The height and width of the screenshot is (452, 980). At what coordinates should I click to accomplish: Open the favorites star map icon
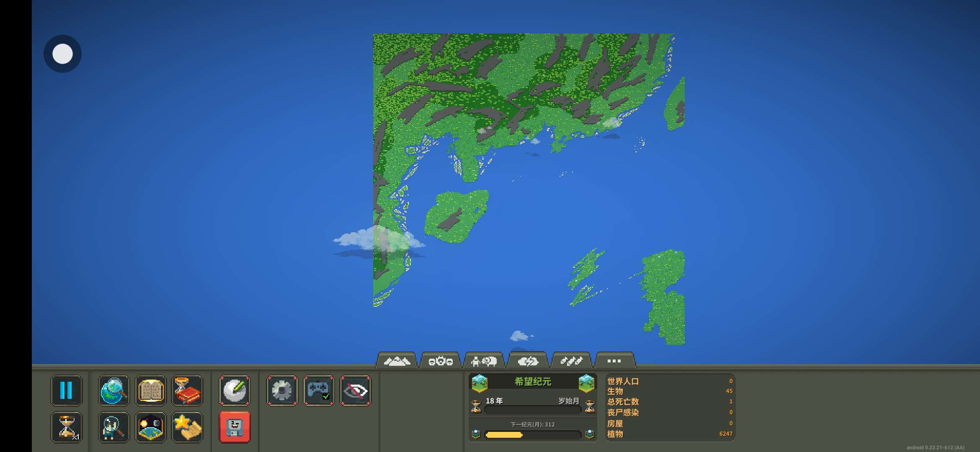coord(187,427)
